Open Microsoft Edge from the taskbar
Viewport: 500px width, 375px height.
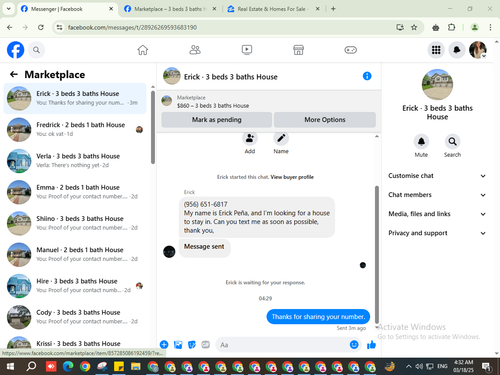(x=68, y=367)
